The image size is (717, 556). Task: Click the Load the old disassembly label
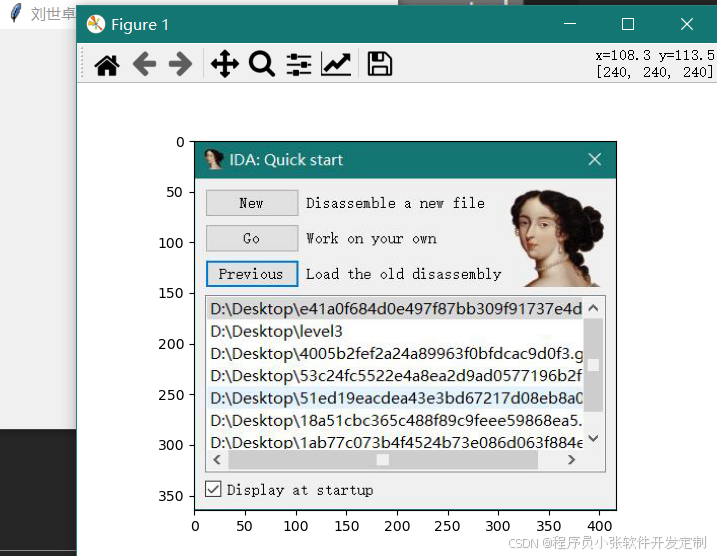pyautogui.click(x=403, y=274)
